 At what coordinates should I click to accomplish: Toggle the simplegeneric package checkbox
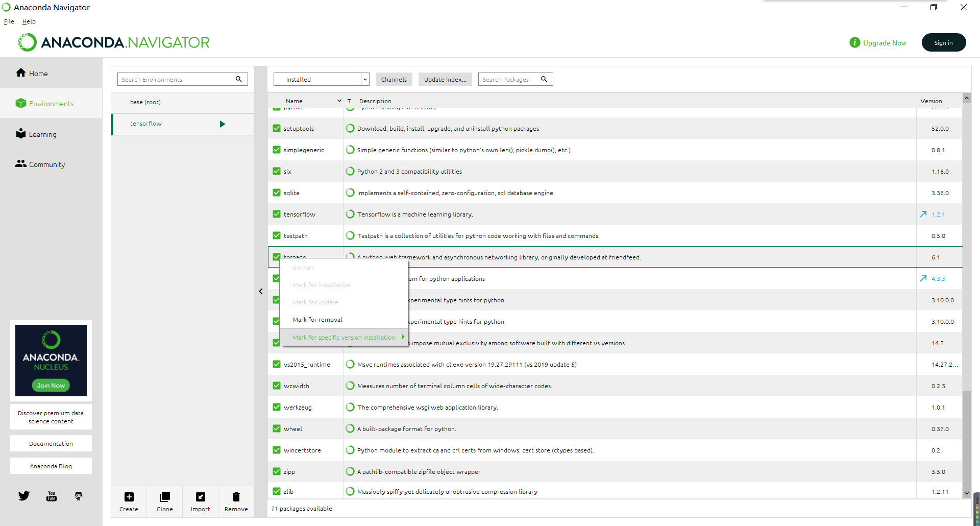click(277, 150)
